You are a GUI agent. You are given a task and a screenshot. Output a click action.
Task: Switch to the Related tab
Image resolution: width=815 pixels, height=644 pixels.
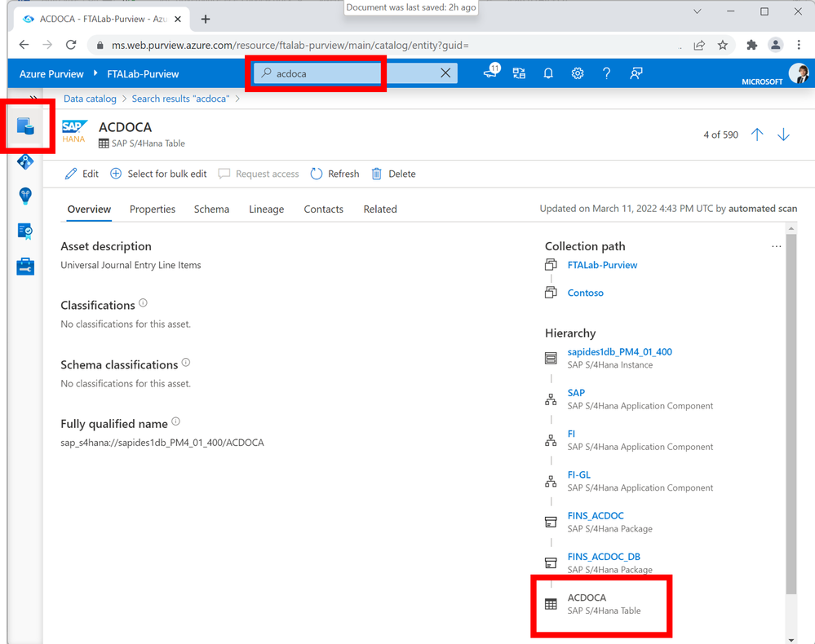tap(380, 210)
